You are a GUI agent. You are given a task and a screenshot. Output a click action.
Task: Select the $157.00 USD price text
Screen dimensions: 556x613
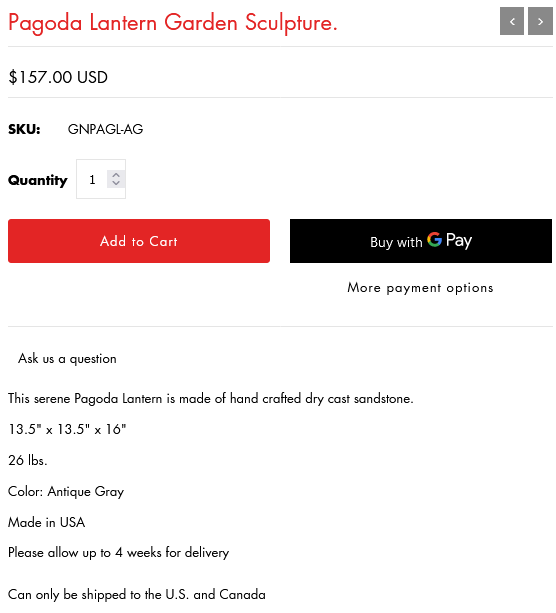58,77
